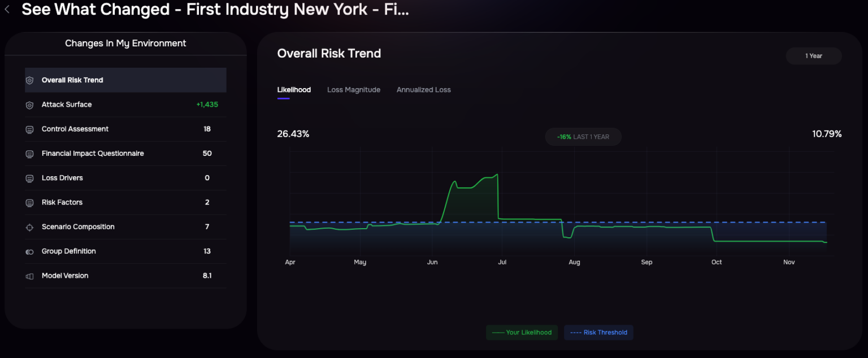868x358 pixels.
Task: Click the shield icon beside Overall Risk Trend
Action: tap(29, 80)
